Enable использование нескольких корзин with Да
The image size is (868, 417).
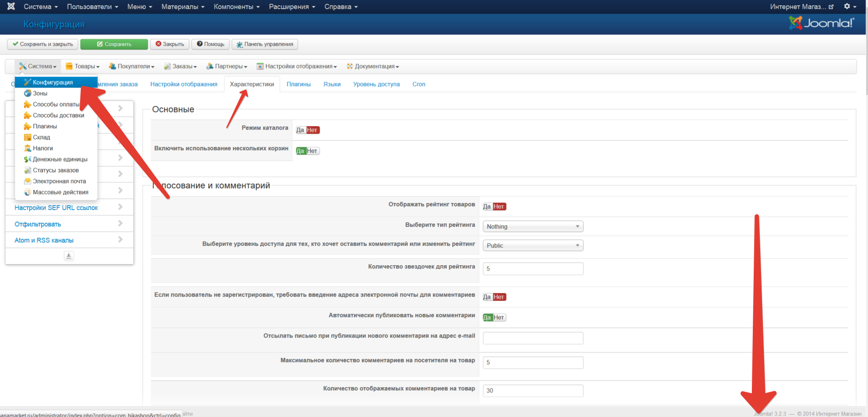300,151
